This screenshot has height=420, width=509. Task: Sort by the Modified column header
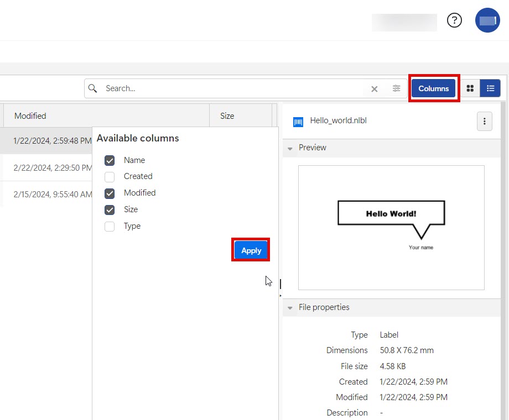click(x=30, y=116)
